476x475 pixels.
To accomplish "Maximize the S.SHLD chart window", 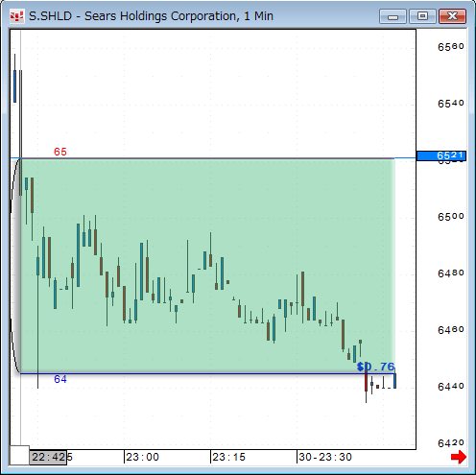I will (422, 16).
